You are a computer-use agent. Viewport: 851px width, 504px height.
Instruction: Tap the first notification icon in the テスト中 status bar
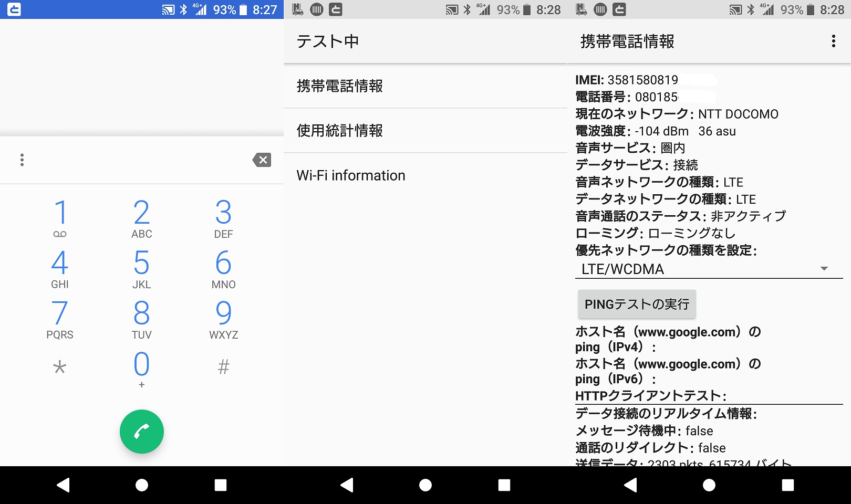click(298, 9)
